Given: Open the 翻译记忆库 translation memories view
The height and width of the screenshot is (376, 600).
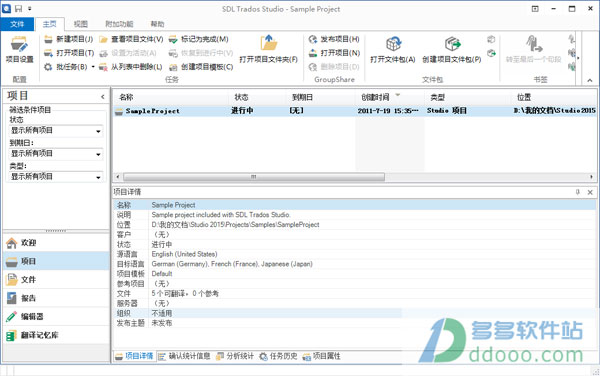Looking at the screenshot, I should pyautogui.click(x=56, y=335).
